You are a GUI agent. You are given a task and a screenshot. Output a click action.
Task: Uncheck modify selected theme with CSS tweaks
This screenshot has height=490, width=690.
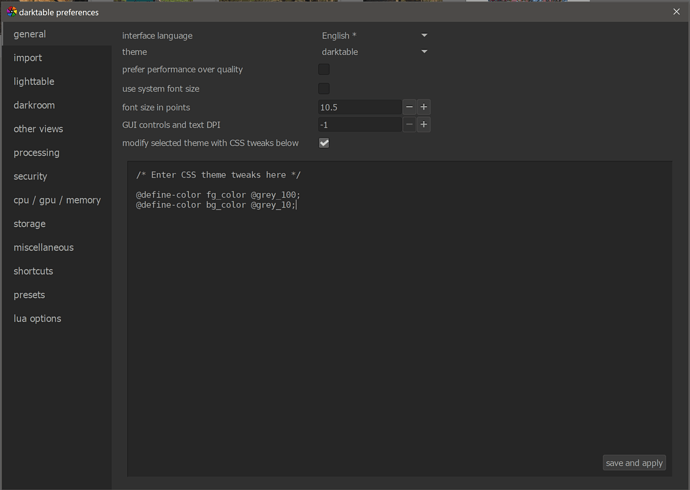[324, 143]
